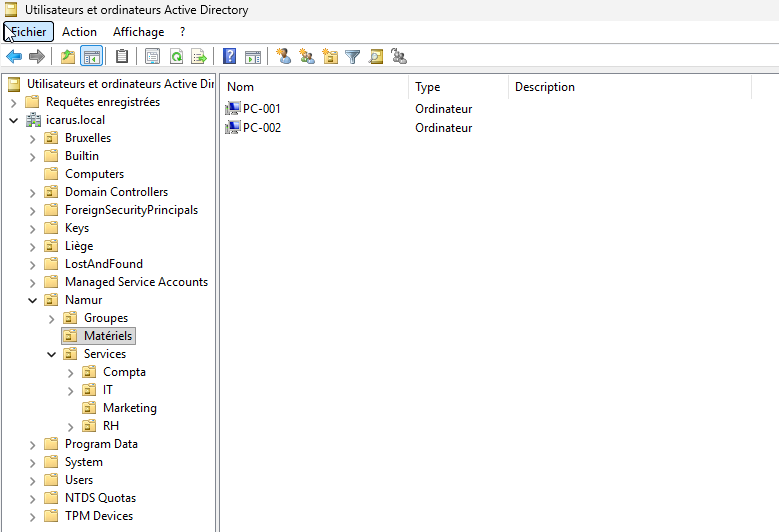Open the ? help menu
Image resolution: width=779 pixels, height=532 pixels.
point(182,32)
